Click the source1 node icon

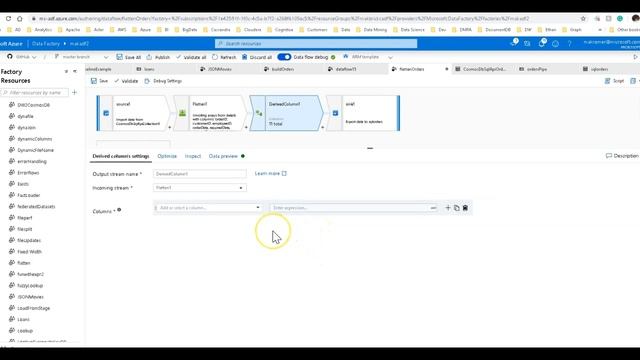click(x=106, y=113)
